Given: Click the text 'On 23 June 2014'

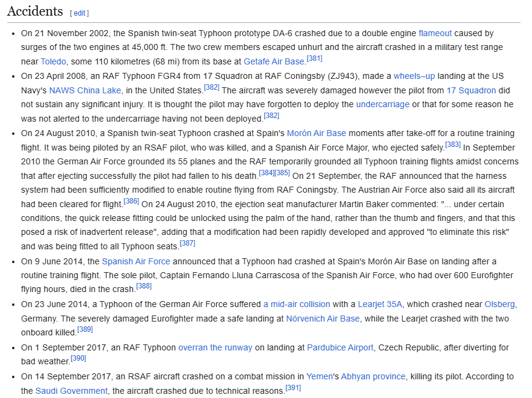Looking at the screenshot, I should click(x=54, y=304).
